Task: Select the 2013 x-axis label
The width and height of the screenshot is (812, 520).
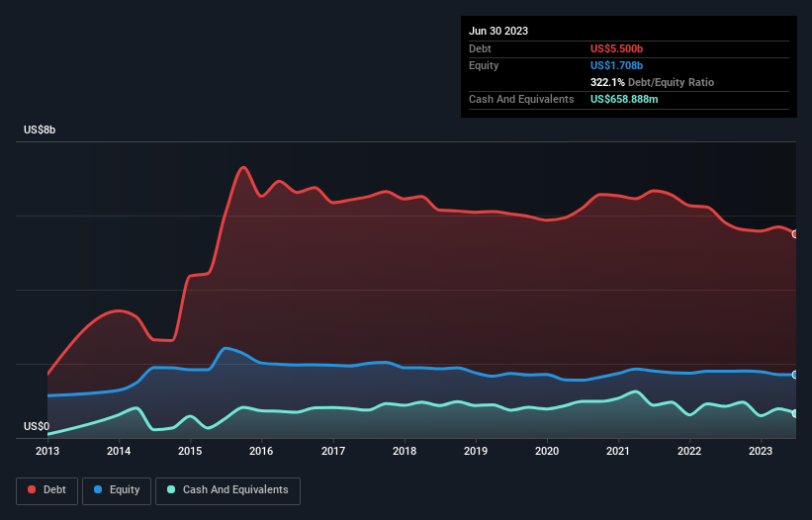Action: coord(47,451)
